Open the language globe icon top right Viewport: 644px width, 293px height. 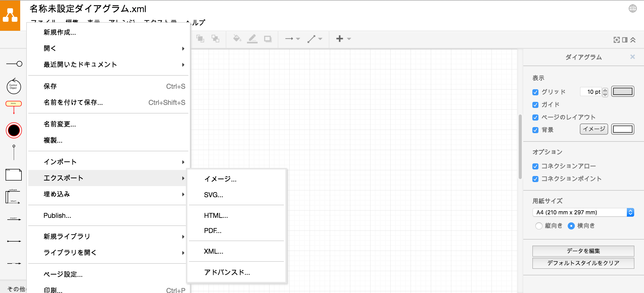[x=633, y=8]
